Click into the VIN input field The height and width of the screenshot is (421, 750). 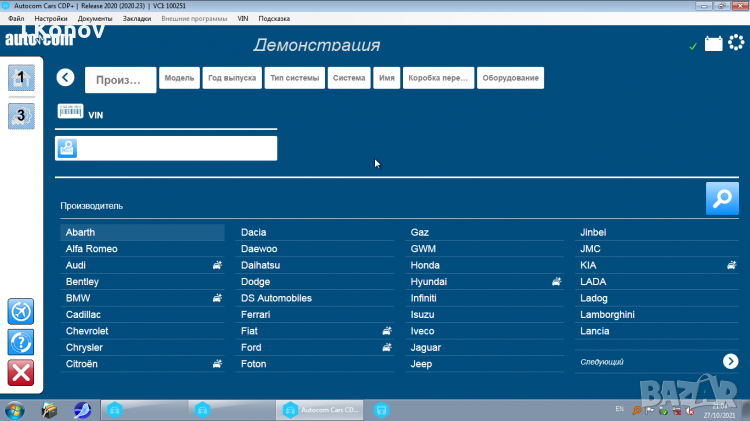click(x=177, y=148)
